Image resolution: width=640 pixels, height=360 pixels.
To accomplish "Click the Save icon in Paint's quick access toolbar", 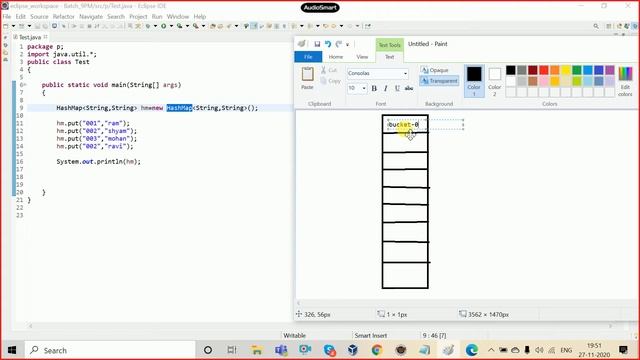I will tap(317, 44).
